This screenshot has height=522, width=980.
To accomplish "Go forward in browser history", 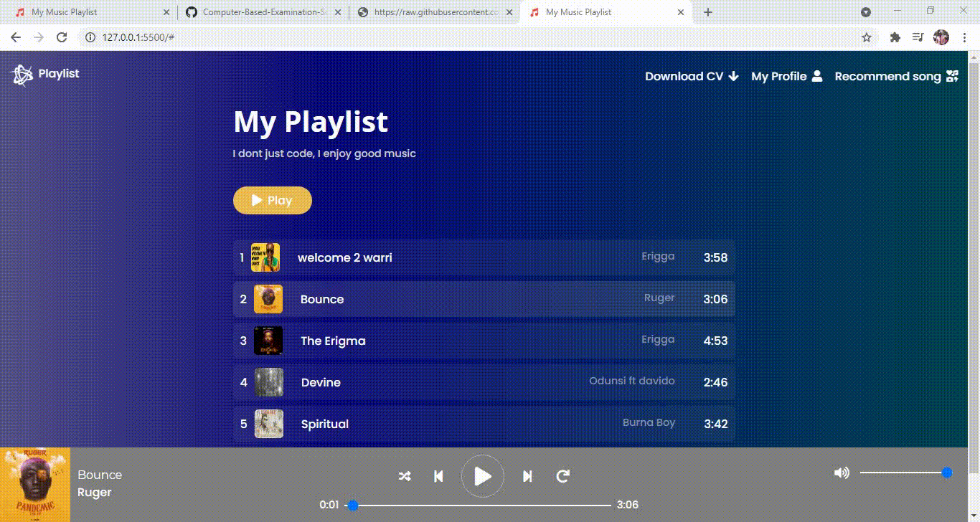I will (x=39, y=37).
